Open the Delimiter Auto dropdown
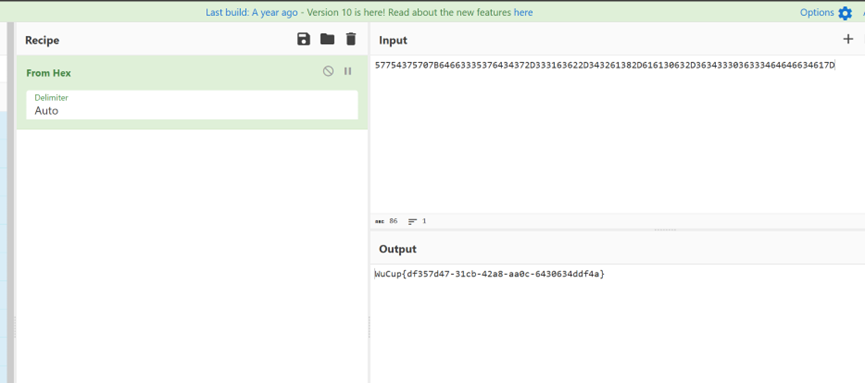This screenshot has height=383, width=865. [x=192, y=105]
